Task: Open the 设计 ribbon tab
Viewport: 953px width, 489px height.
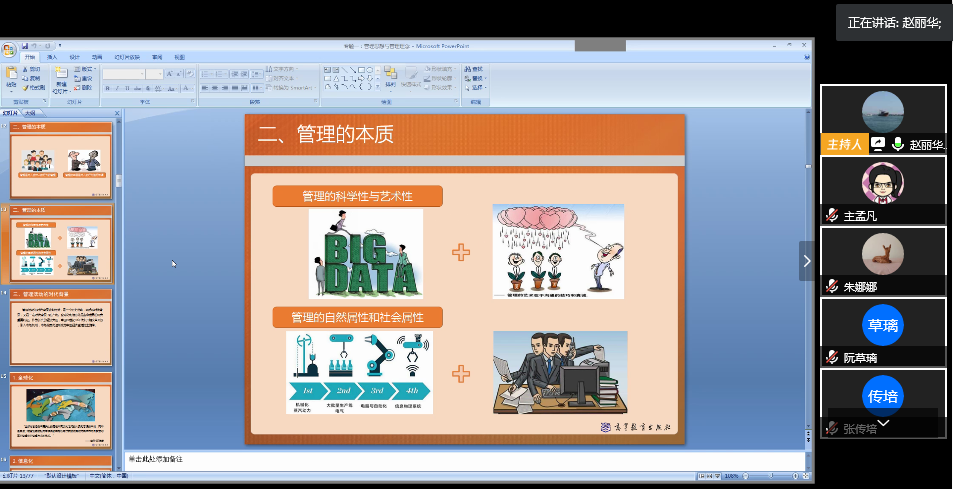Action: point(74,58)
